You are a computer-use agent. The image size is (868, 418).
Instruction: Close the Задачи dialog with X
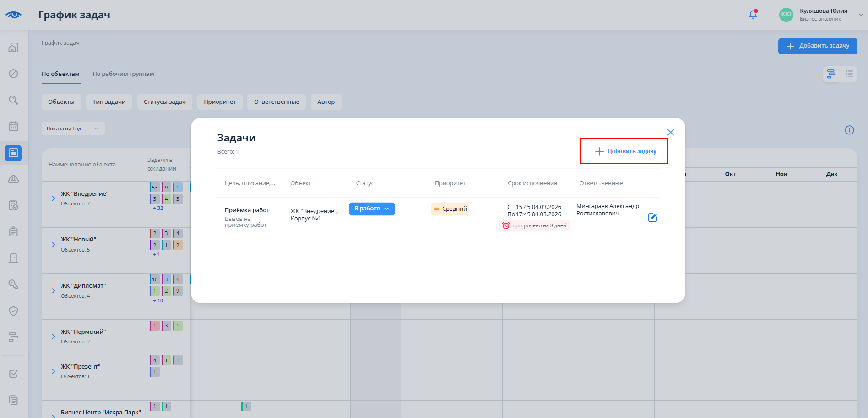pos(670,133)
